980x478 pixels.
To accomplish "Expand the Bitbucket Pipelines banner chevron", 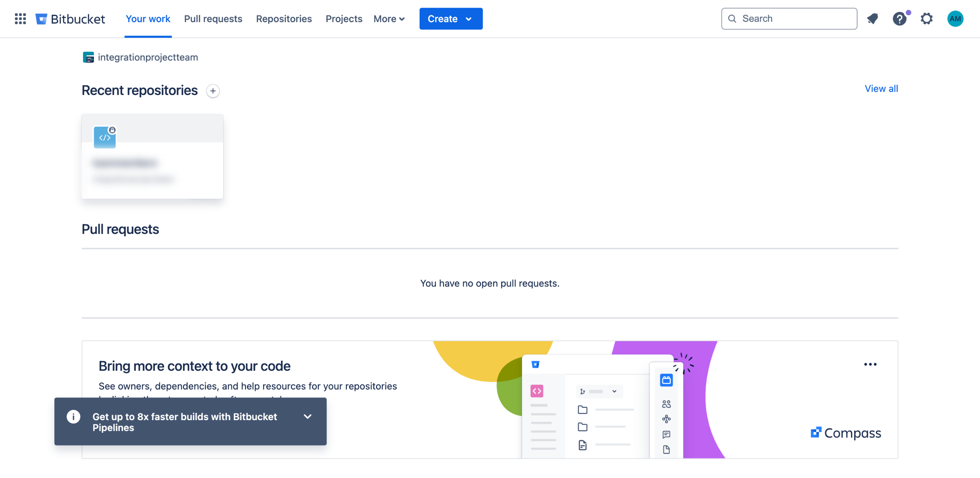I will 307,416.
